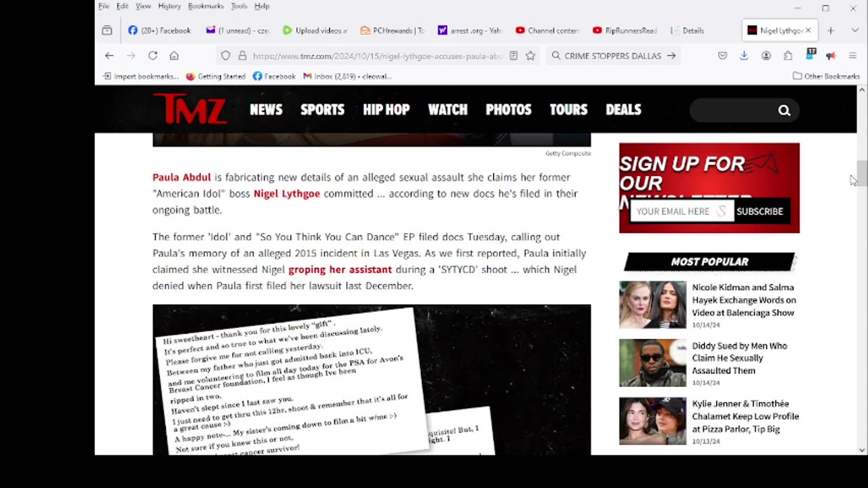Open the File menu
868x488 pixels.
coord(104,6)
